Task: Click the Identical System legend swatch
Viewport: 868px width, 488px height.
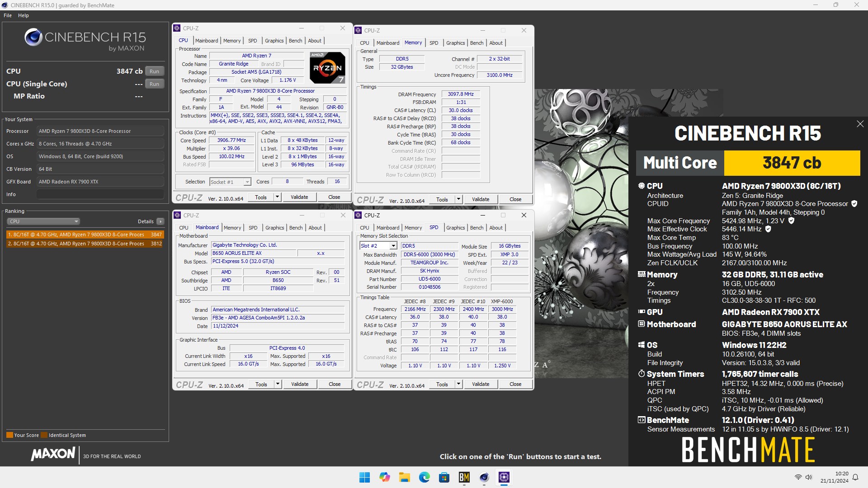Action: point(44,435)
